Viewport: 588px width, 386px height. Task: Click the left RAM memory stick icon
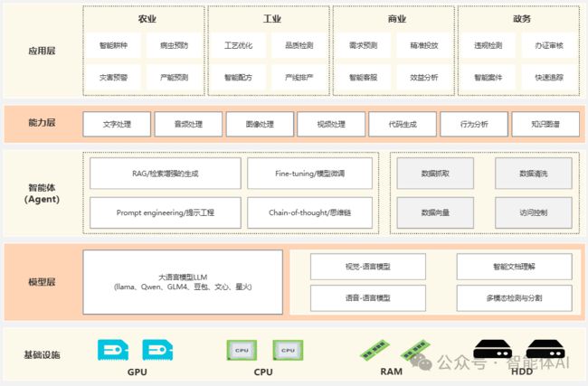point(375,350)
